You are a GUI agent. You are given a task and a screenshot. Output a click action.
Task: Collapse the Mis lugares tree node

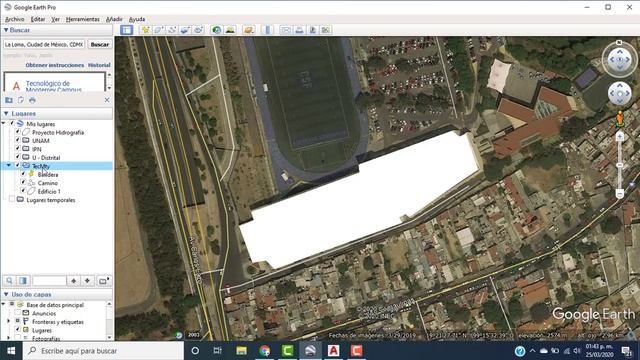click(x=4, y=124)
